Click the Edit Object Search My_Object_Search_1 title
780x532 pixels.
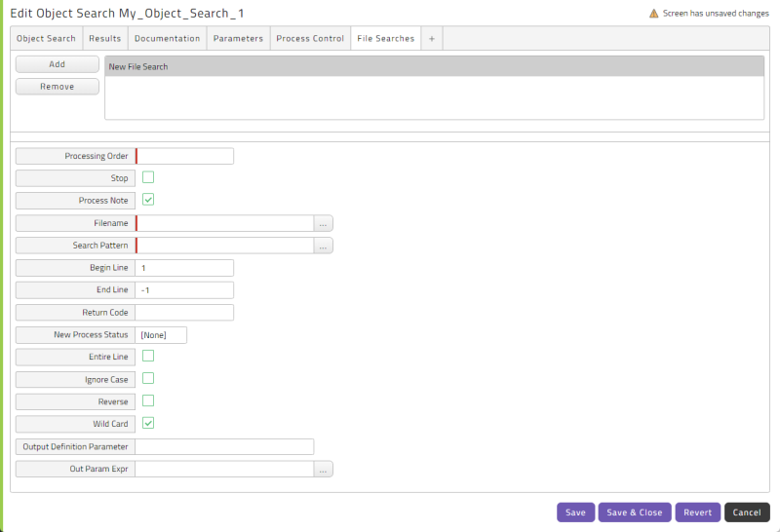click(127, 14)
